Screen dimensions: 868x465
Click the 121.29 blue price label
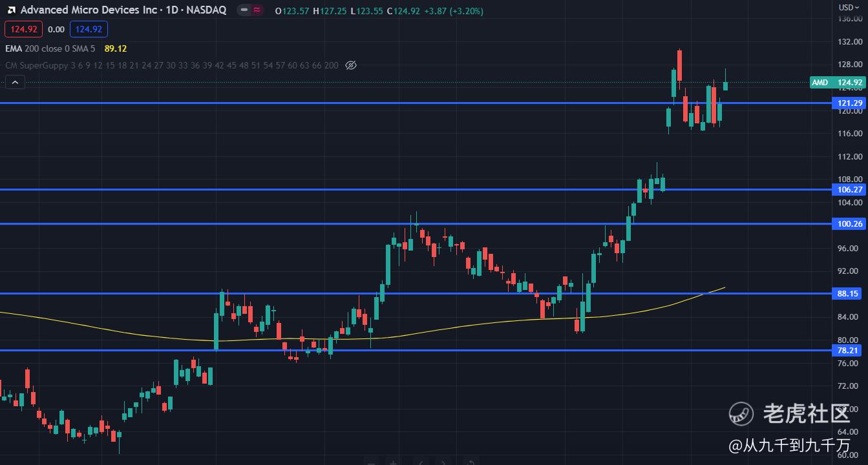(x=849, y=103)
